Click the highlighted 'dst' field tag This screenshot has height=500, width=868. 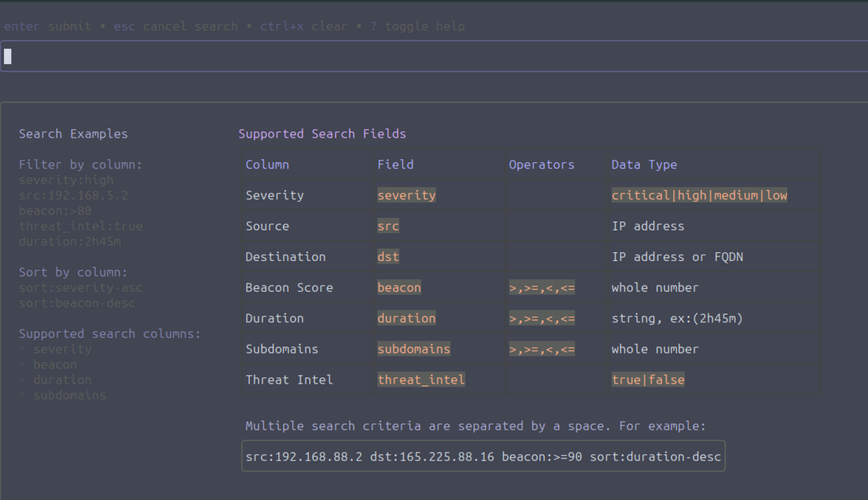(x=388, y=257)
